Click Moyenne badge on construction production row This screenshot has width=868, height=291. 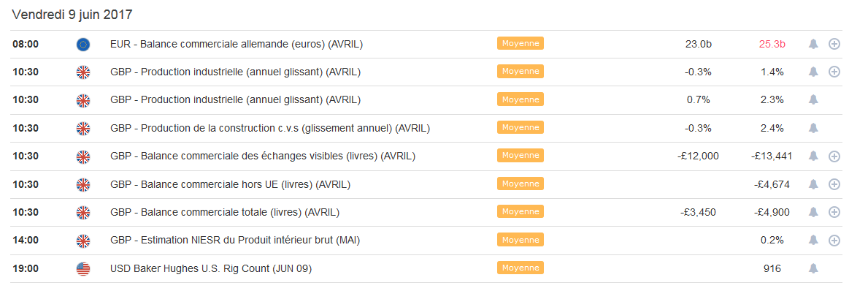521,127
